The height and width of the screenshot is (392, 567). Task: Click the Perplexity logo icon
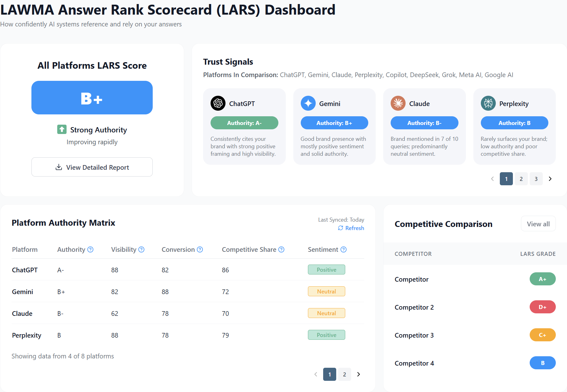tap(488, 103)
